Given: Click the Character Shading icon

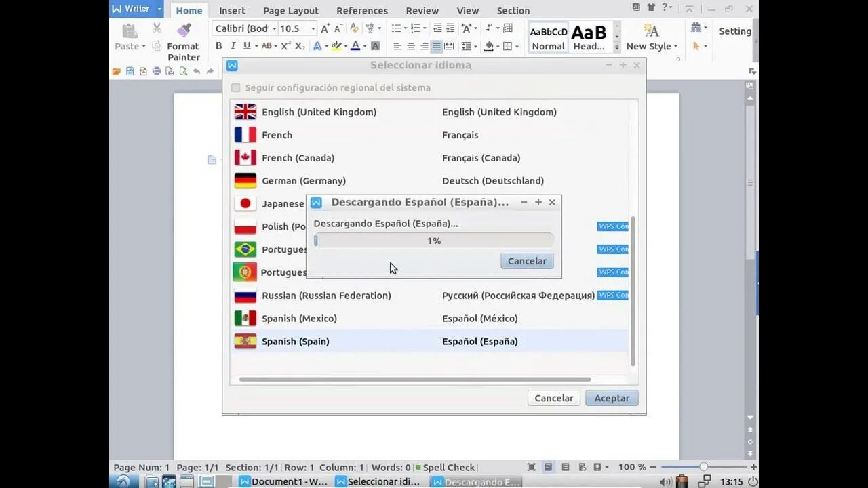Looking at the screenshot, I should click(375, 46).
